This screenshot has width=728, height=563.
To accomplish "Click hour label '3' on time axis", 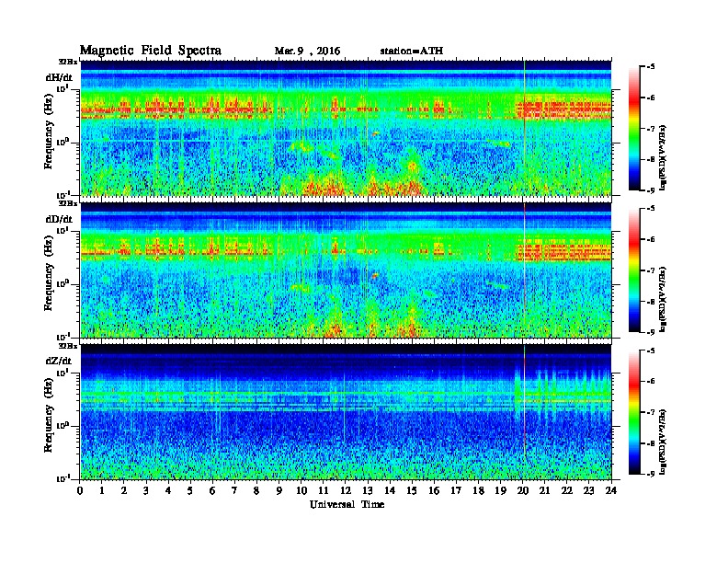I will 146,491.
